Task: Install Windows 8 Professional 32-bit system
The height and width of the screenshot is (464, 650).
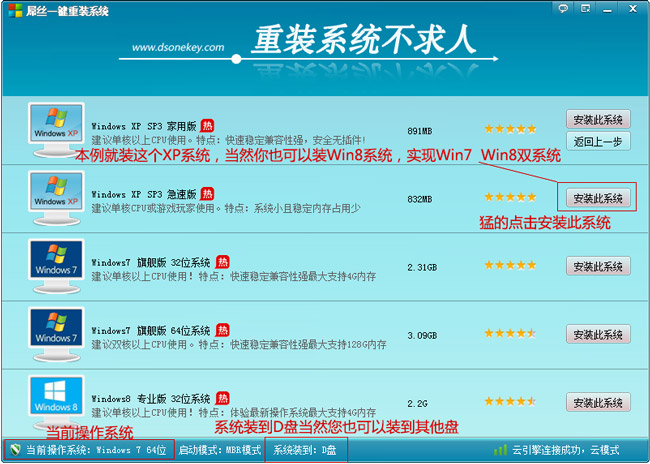Action: pyautogui.click(x=598, y=402)
